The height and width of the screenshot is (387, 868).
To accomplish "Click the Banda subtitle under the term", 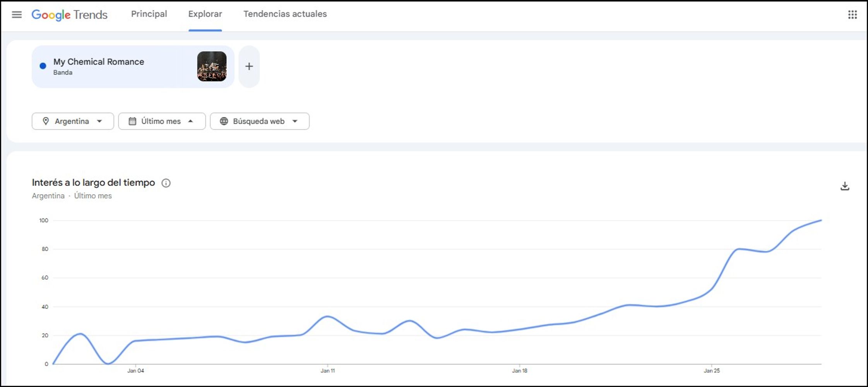I will [x=63, y=72].
